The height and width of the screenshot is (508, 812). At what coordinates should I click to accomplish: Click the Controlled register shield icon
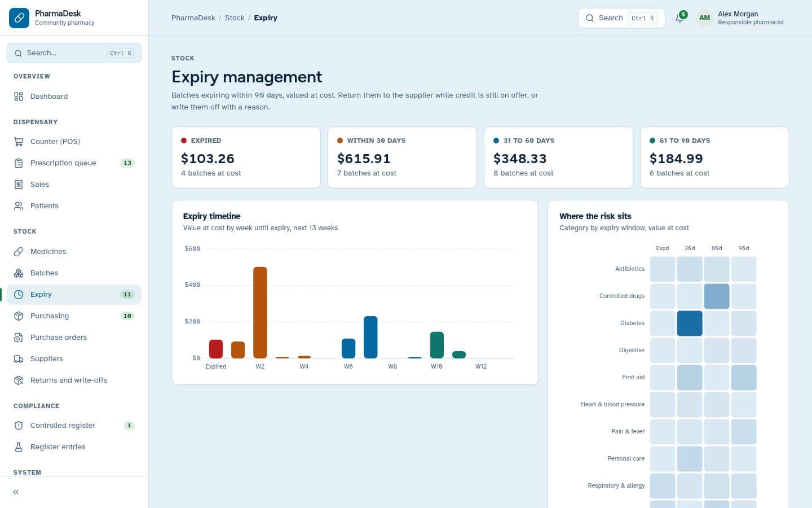pos(19,426)
